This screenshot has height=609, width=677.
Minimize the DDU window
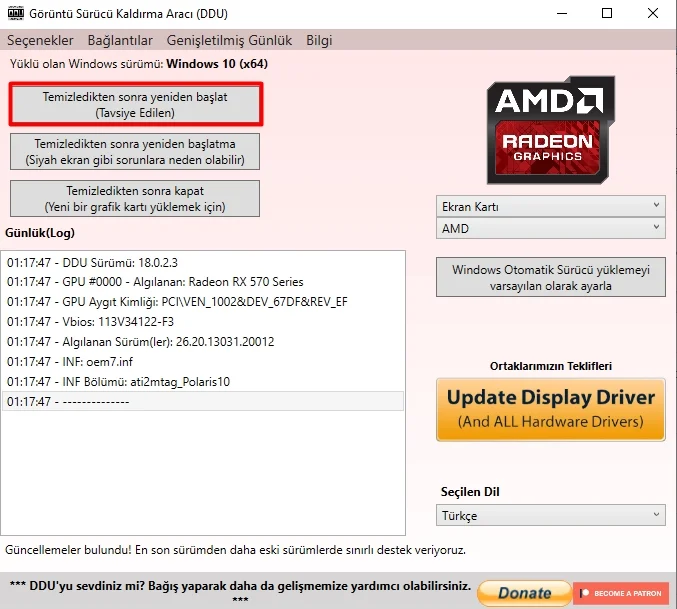[x=562, y=14]
